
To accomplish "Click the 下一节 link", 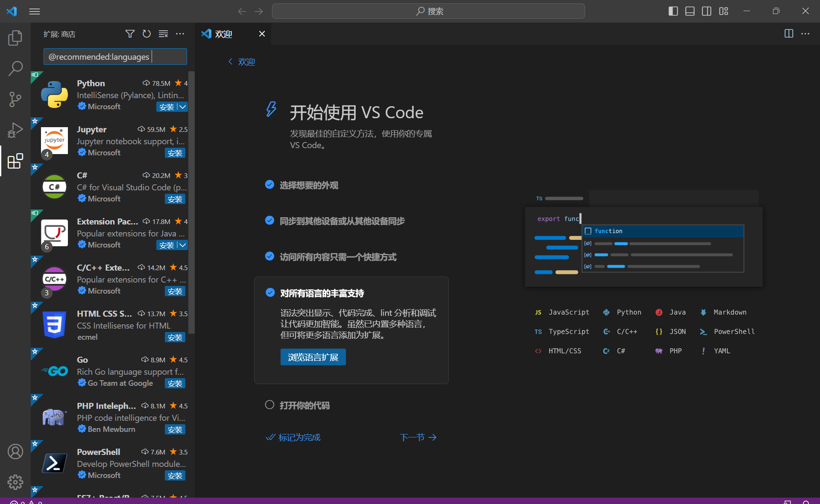I will [x=418, y=437].
